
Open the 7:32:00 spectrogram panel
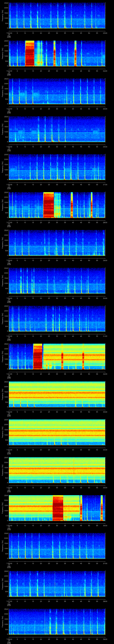tap(57, 394)
